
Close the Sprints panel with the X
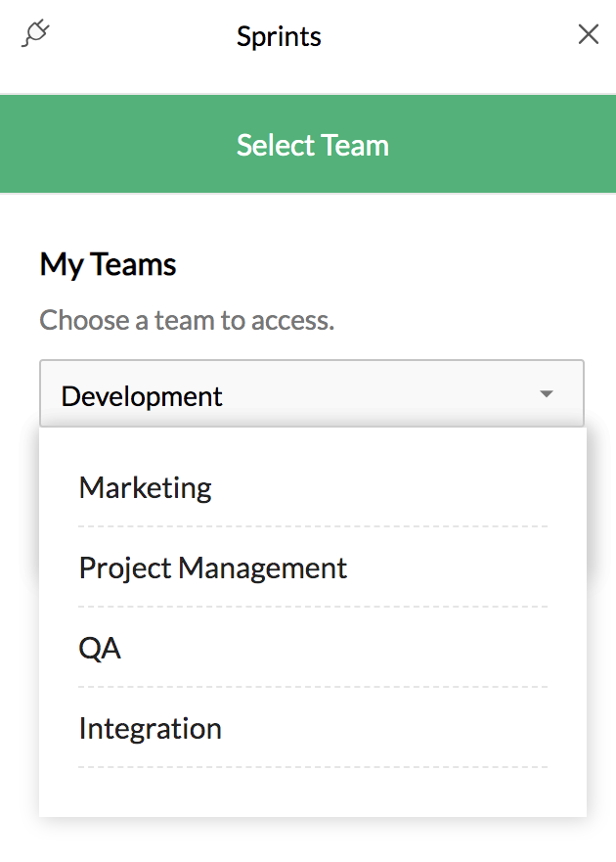[588, 35]
